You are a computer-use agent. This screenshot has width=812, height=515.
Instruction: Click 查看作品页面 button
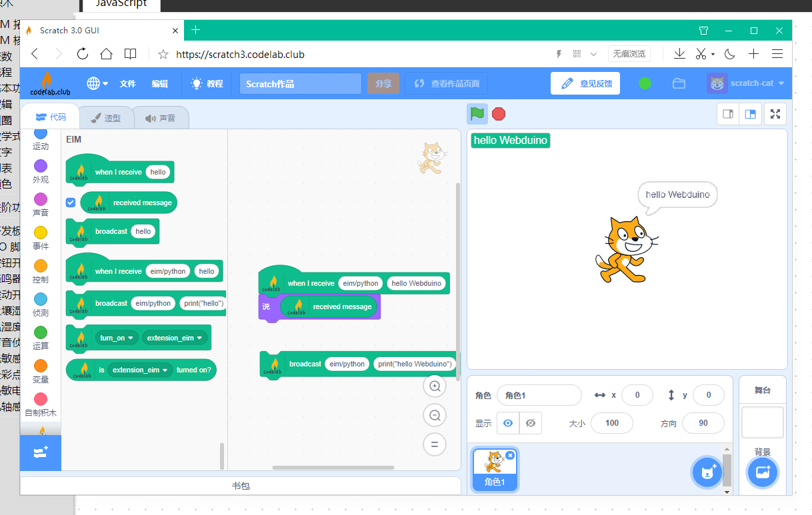pos(446,84)
